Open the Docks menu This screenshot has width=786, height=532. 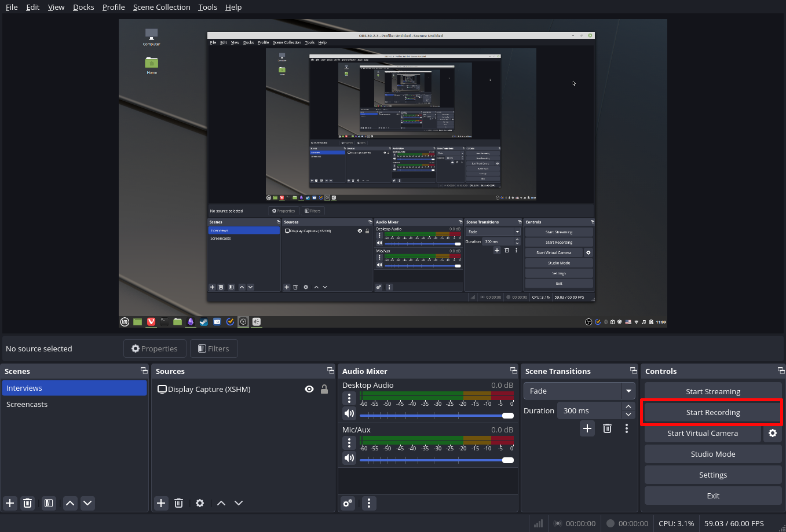[x=83, y=7]
